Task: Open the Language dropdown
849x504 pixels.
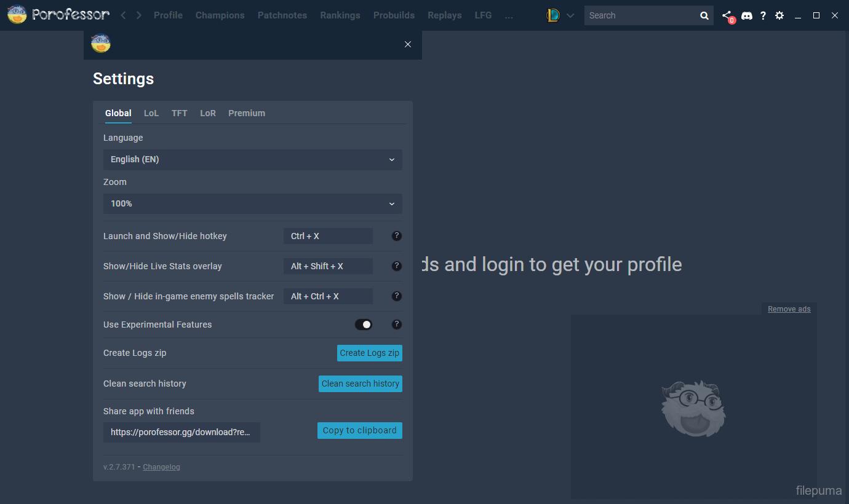Action: tap(252, 160)
